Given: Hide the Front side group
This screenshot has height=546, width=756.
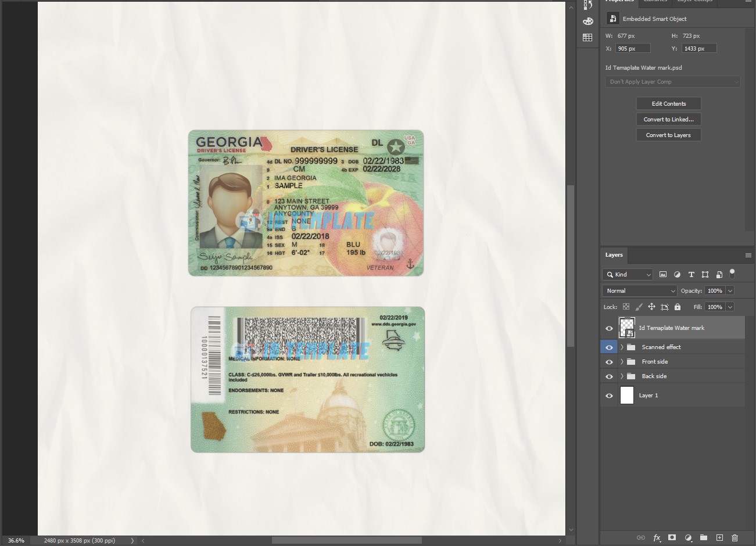Looking at the screenshot, I should click(x=609, y=362).
